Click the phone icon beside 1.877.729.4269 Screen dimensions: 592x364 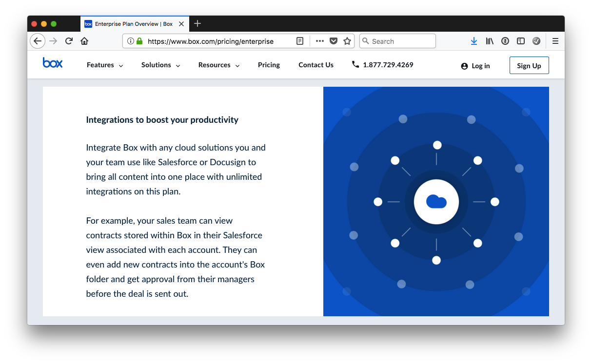tap(355, 64)
